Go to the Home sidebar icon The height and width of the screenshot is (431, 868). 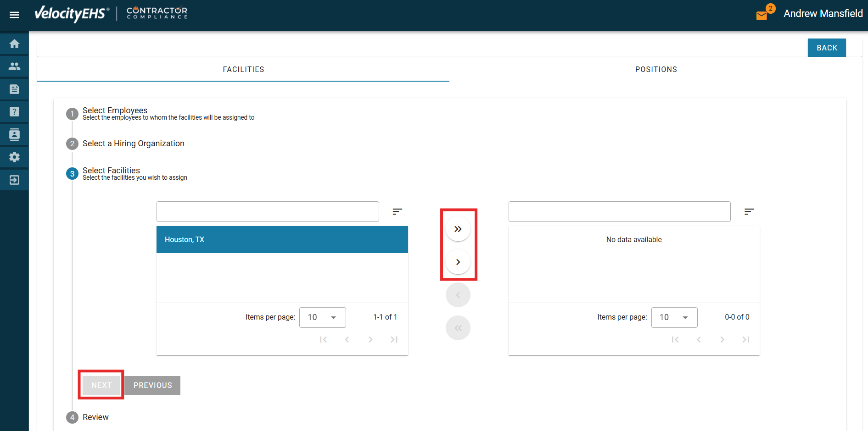(14, 44)
